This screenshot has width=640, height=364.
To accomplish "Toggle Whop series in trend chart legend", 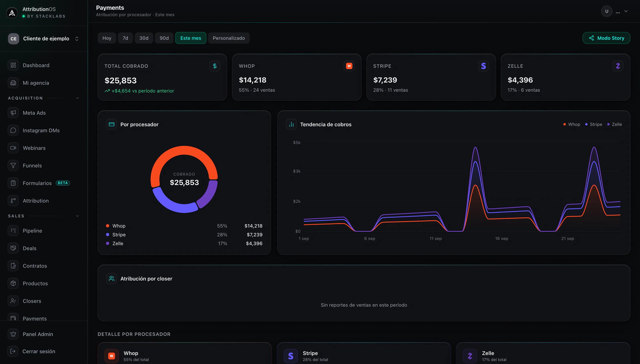I will (572, 124).
